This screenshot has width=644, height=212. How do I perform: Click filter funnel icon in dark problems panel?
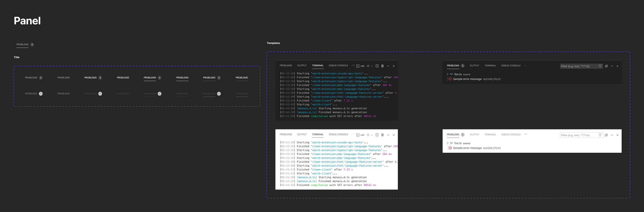[600, 66]
